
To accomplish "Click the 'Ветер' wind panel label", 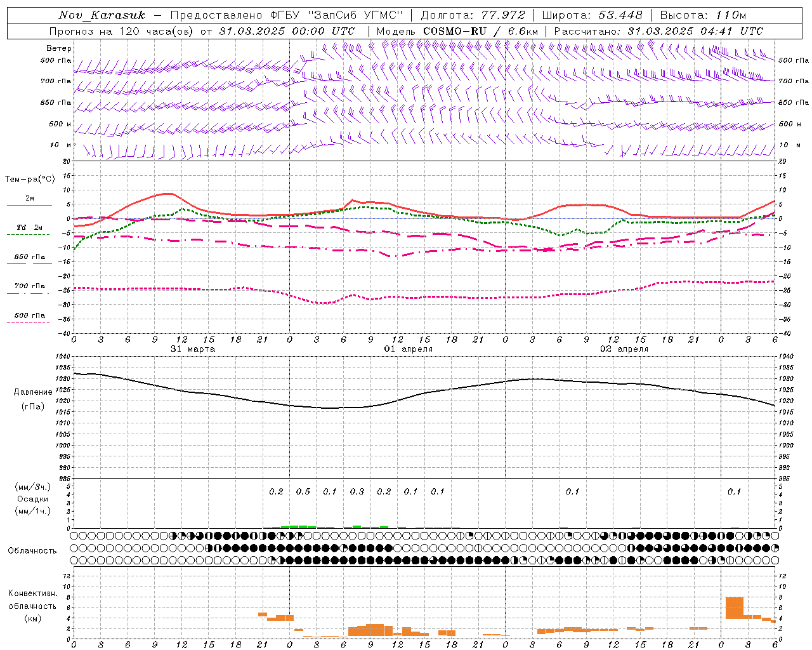I will (59, 48).
